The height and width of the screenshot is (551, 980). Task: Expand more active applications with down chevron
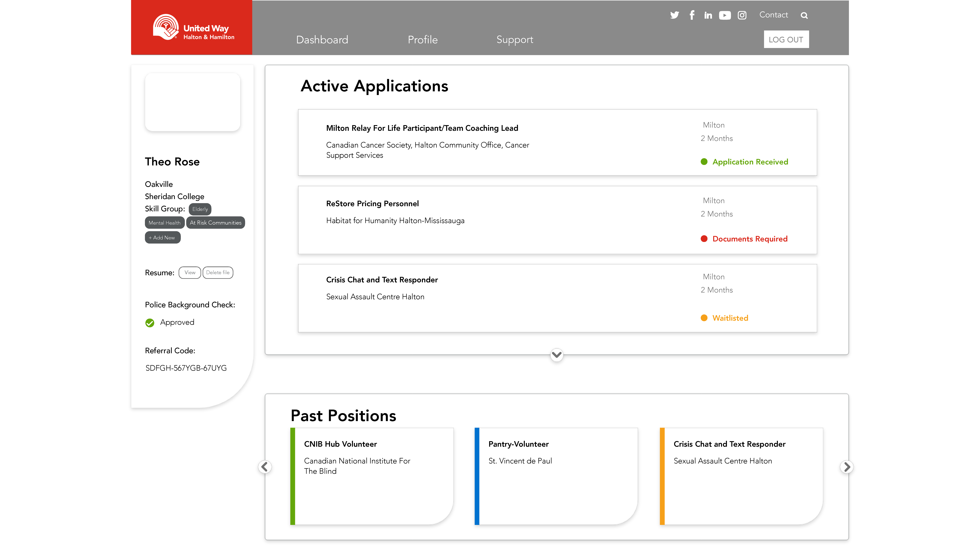pyautogui.click(x=557, y=355)
